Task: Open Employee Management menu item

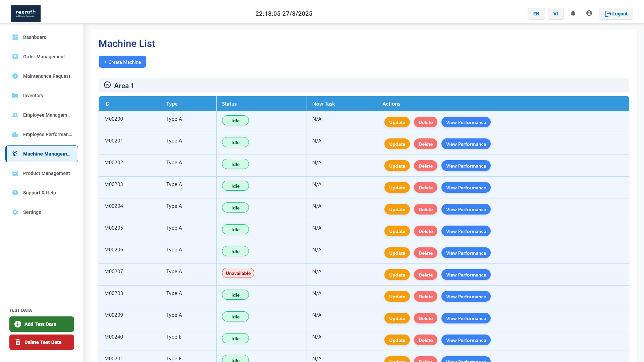Action: (46, 115)
